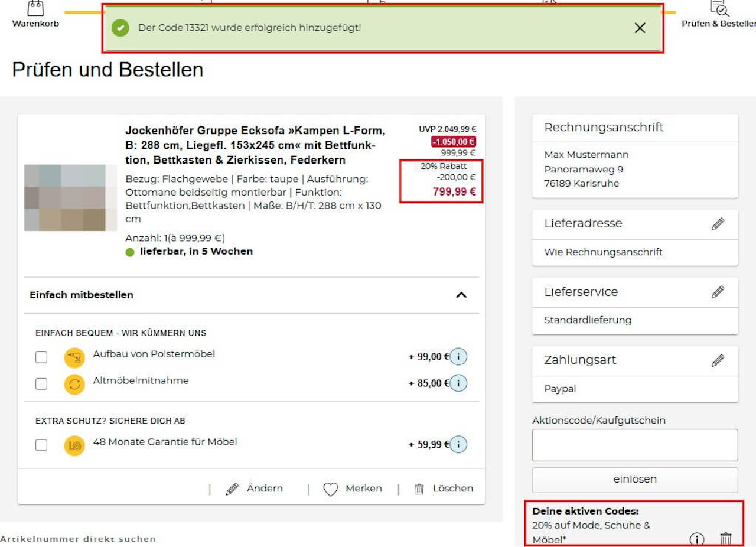Screen dimensions: 756x547
Task: Click Merken to save the item
Action: 353,489
